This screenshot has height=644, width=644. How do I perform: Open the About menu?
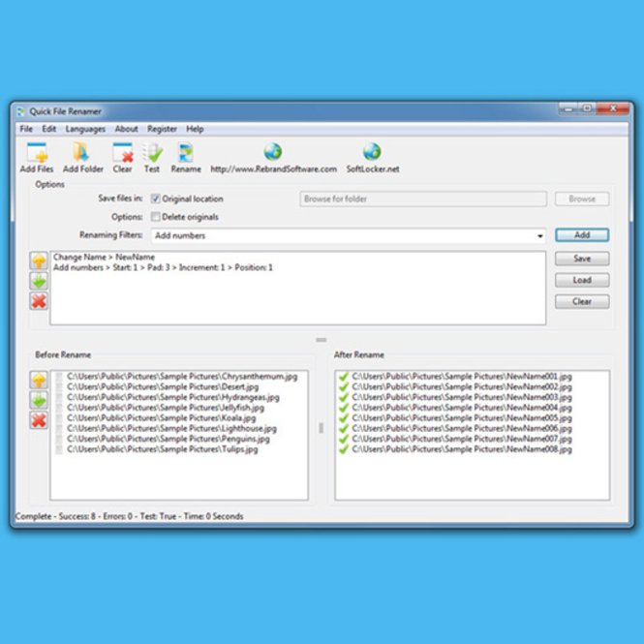click(126, 129)
